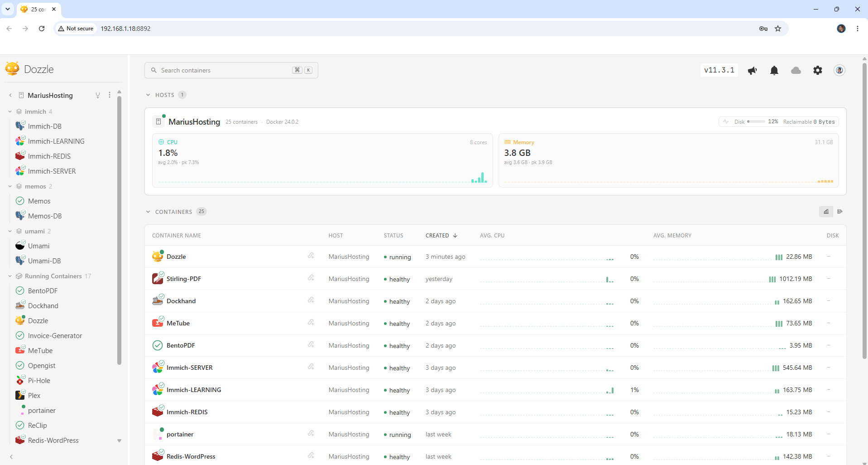
Task: Click the Immich-REDIS icon in the table
Action: (x=158, y=412)
